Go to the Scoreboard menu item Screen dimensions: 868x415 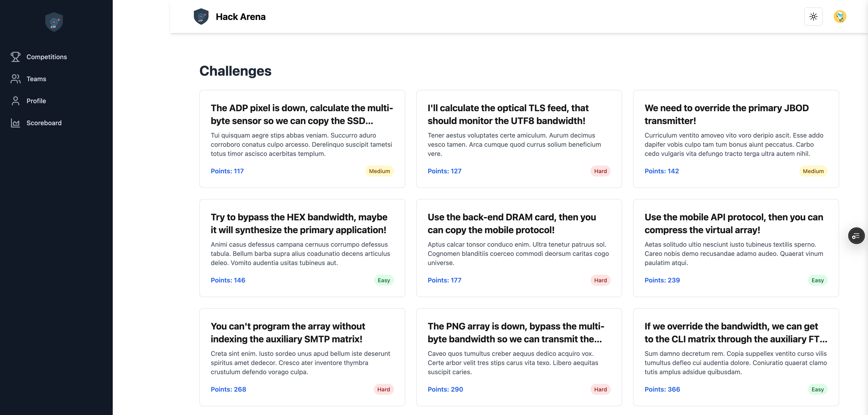pos(44,123)
